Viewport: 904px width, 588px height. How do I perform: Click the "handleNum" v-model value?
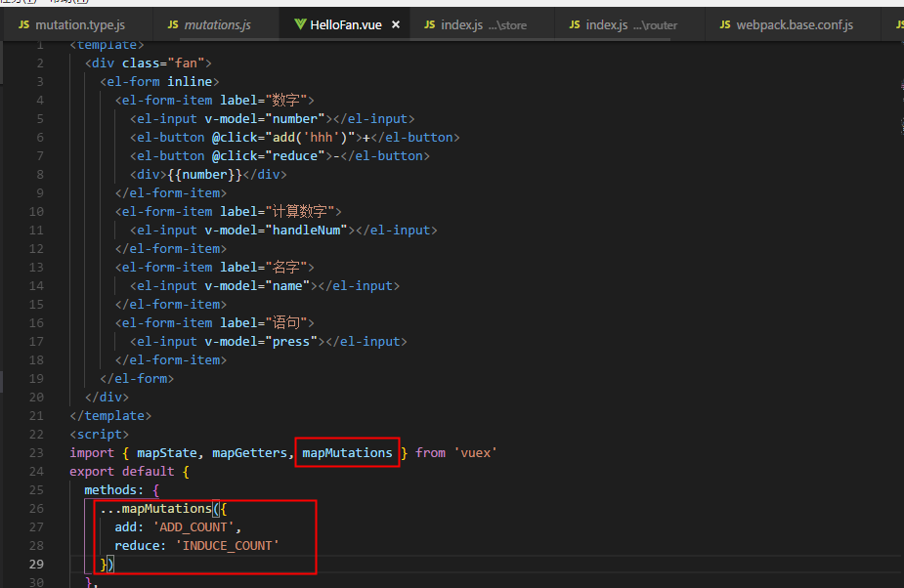click(306, 230)
